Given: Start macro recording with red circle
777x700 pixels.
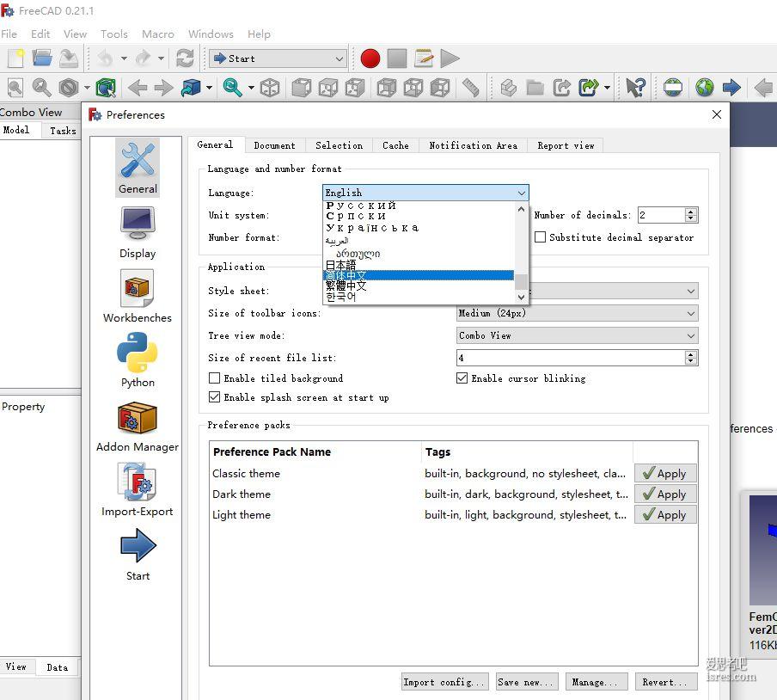Looking at the screenshot, I should pos(370,58).
